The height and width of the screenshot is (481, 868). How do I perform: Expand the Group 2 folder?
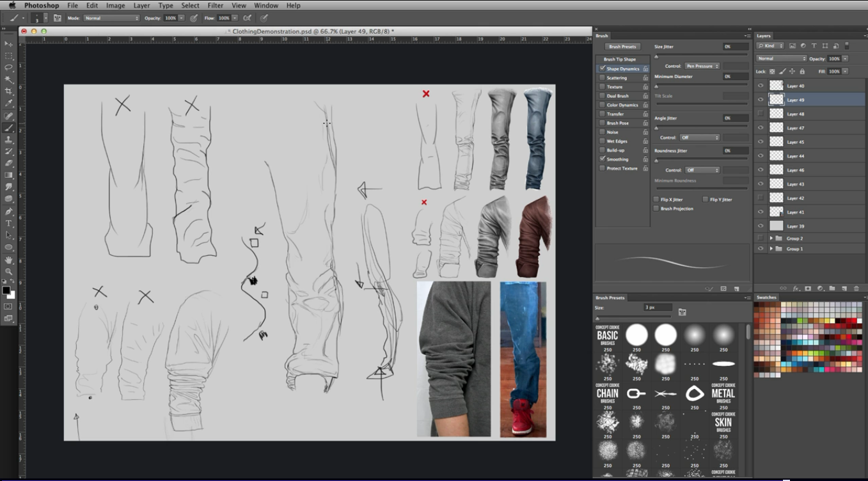771,239
